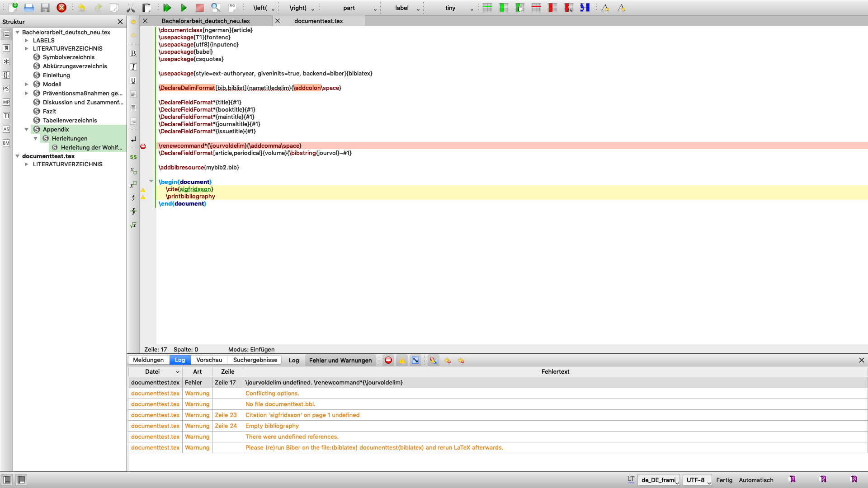Stop compilation with the red square
This screenshot has height=488, width=868.
point(199,7)
